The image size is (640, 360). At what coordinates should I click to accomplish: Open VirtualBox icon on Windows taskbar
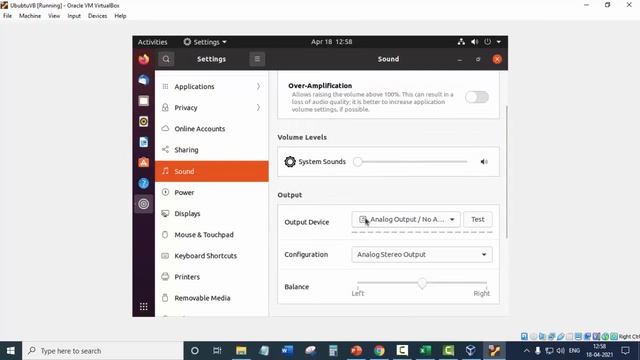coord(471,351)
